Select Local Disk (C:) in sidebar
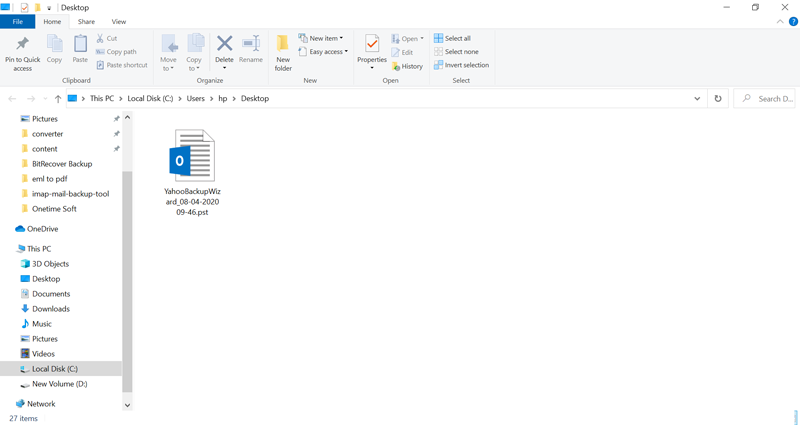Viewport: 800px width, 425px height. click(x=61, y=368)
